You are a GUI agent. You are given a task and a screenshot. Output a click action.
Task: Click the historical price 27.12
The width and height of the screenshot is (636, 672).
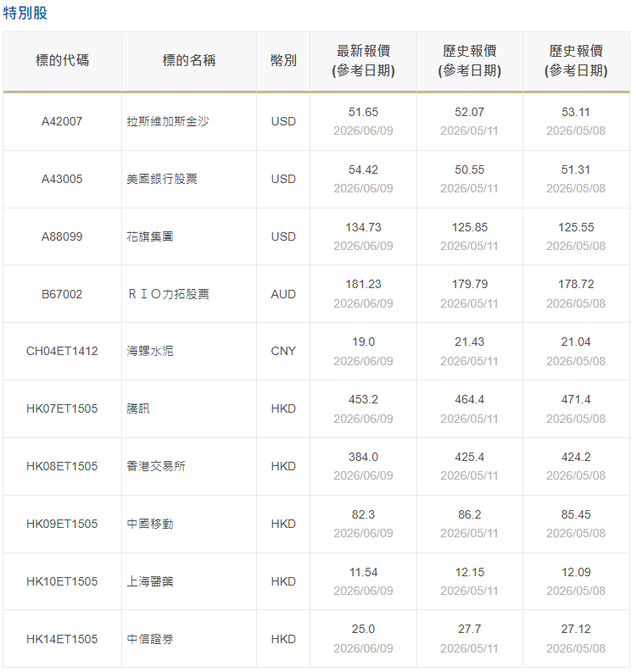576,630
